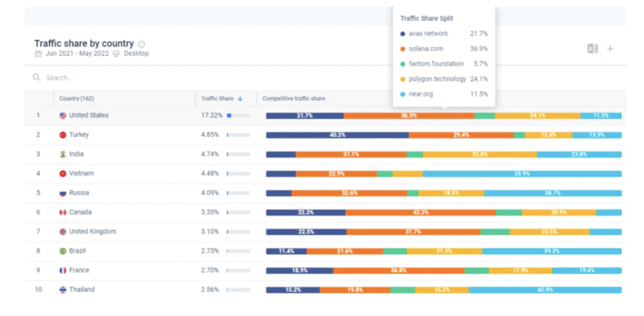Click the Traffic share by country title

84,44
